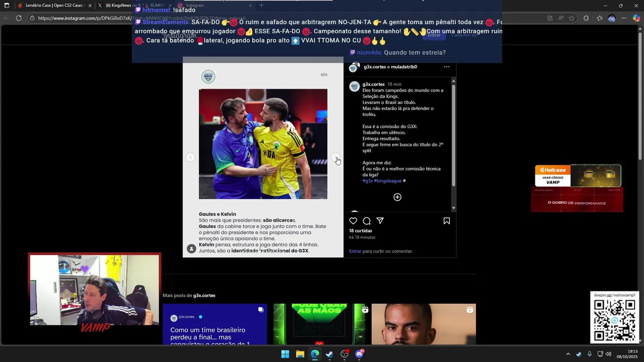Open Edge favorites list icon
This screenshot has width=644, height=362.
pyautogui.click(x=599, y=18)
